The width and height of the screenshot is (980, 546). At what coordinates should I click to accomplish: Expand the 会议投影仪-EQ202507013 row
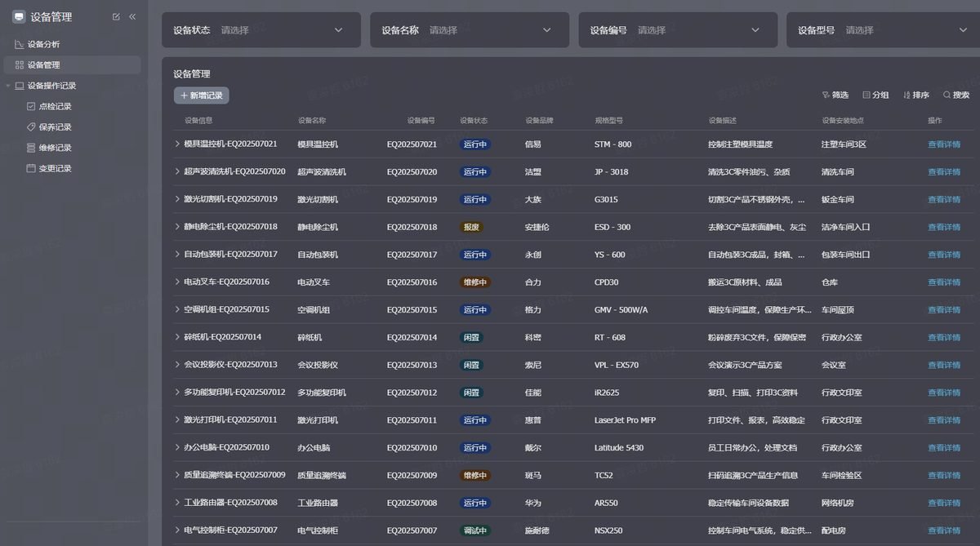tap(177, 365)
